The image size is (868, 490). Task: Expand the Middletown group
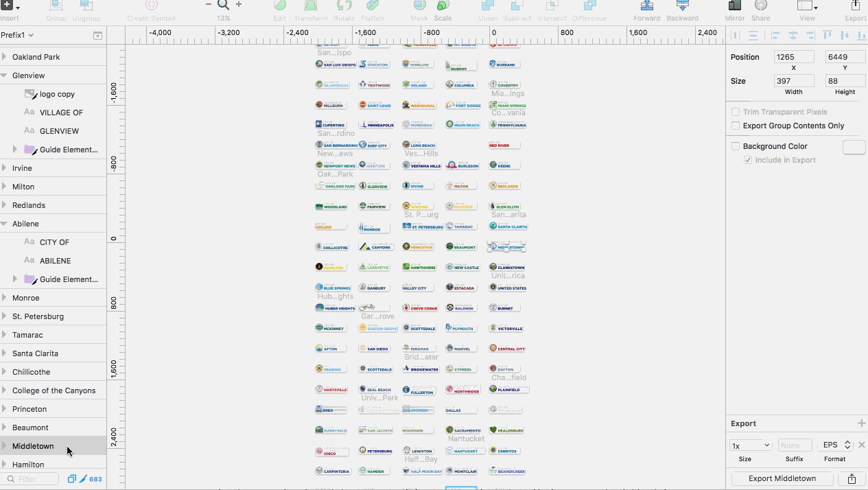point(5,446)
